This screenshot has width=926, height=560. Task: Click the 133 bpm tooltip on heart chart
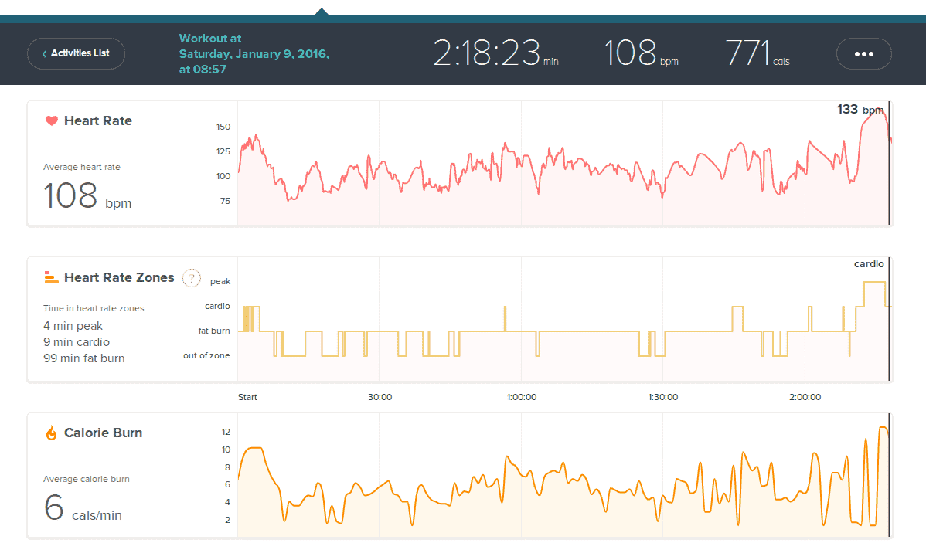click(860, 110)
